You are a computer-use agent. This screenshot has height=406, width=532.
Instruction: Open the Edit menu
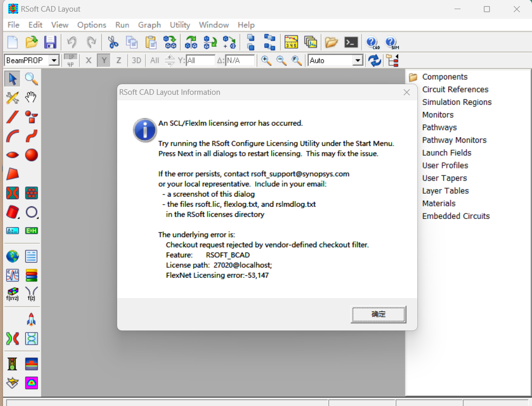tap(36, 25)
